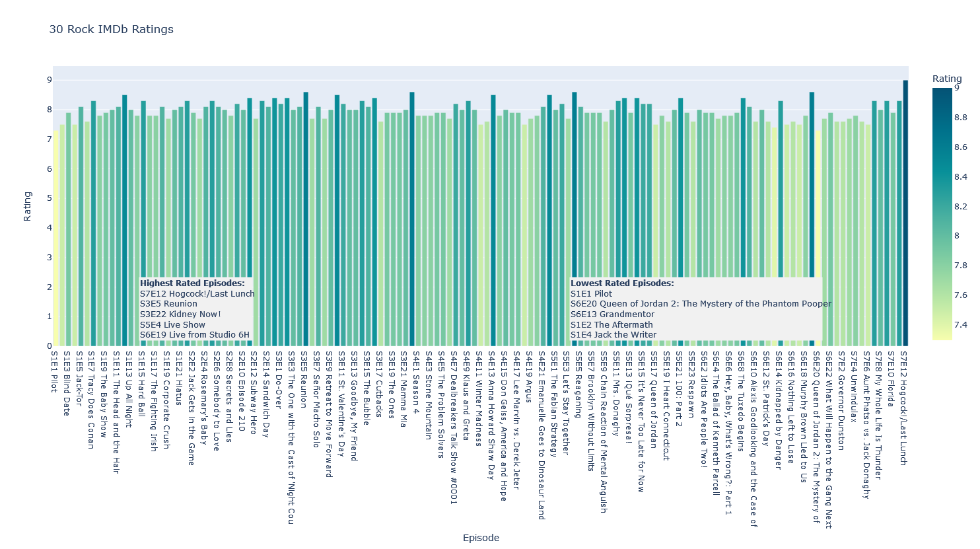Click the 'Lowest Rated Episodes:' annotation heading
The height and width of the screenshot is (549, 980).
(622, 283)
